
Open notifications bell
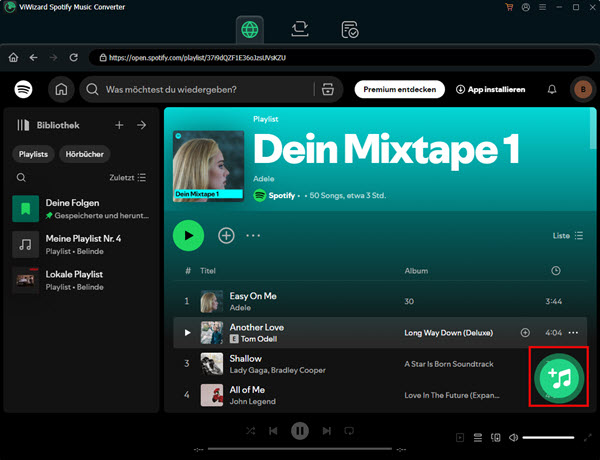point(552,89)
